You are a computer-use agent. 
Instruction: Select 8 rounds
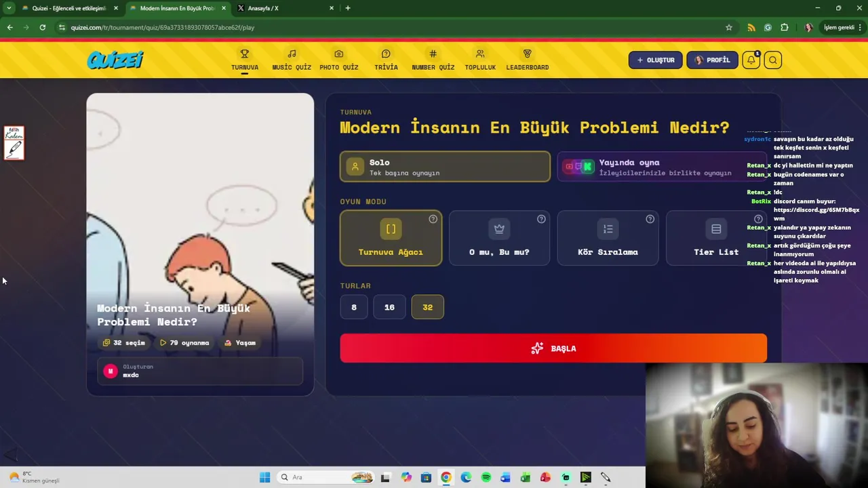click(x=353, y=307)
